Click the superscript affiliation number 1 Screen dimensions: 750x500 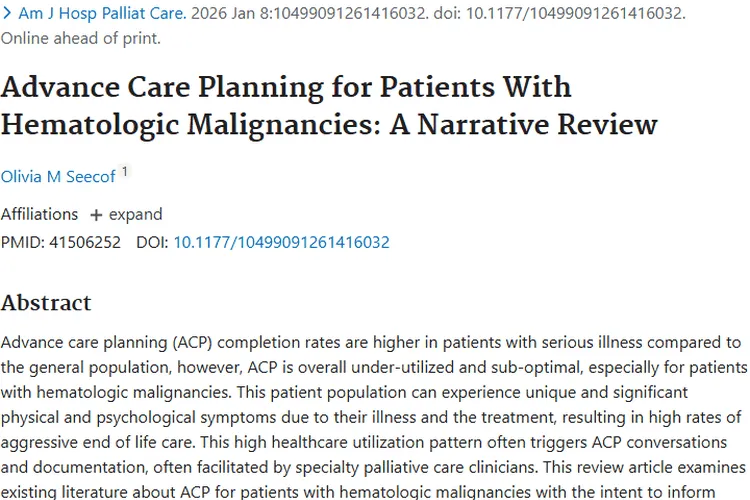(125, 172)
